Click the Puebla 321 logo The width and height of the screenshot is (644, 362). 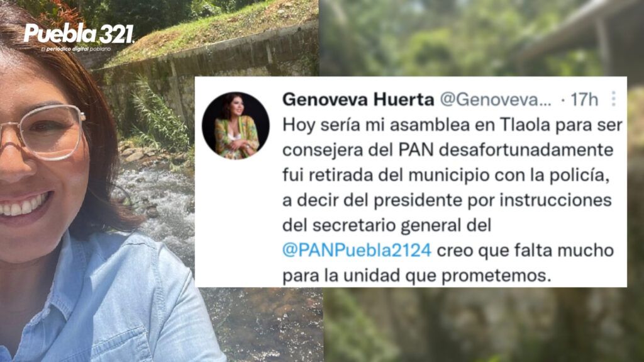tap(79, 33)
